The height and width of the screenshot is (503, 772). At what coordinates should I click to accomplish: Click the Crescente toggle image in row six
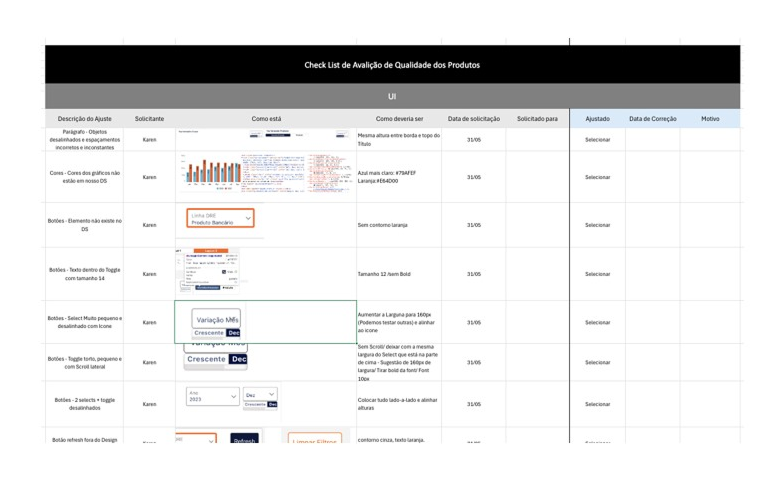tap(216, 358)
